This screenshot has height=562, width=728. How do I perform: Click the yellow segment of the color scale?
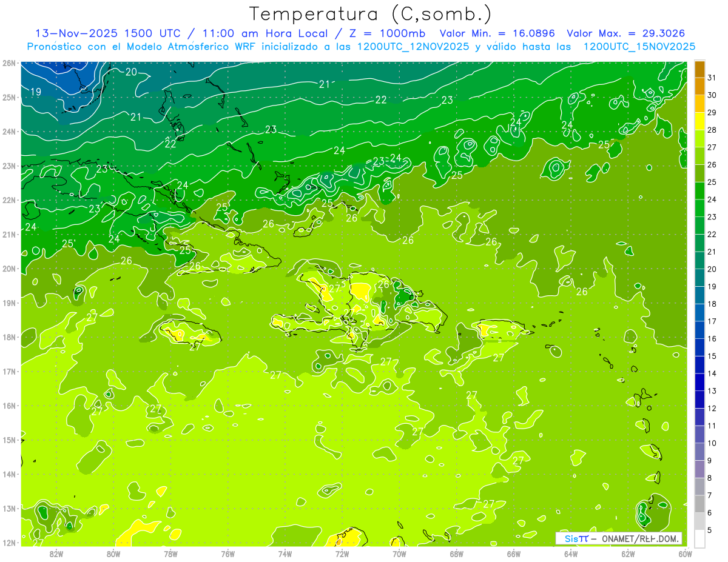(x=699, y=121)
